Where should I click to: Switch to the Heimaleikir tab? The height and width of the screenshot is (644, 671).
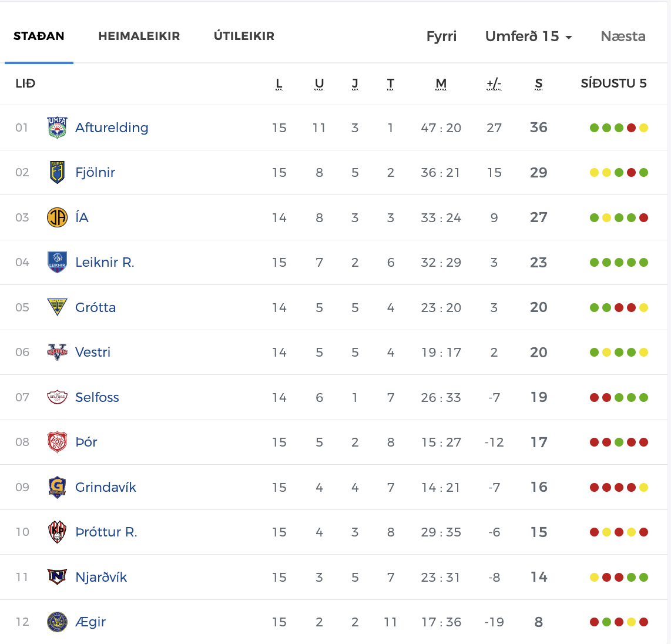point(139,36)
